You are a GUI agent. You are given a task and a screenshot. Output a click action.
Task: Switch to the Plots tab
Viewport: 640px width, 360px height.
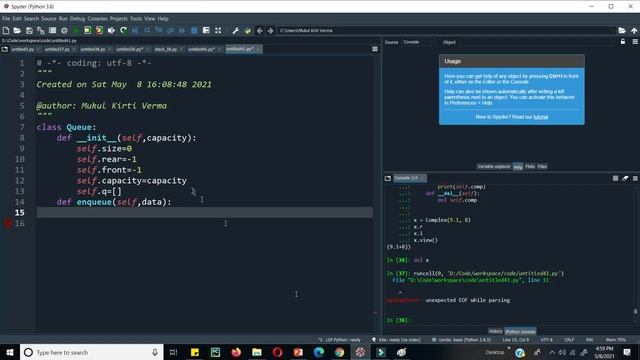(x=530, y=167)
